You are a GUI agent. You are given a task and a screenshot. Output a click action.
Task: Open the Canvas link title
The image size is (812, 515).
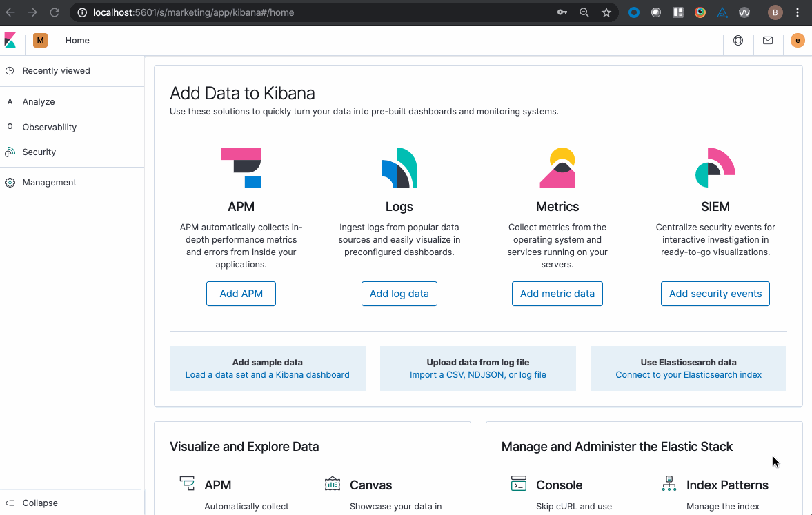tap(370, 485)
